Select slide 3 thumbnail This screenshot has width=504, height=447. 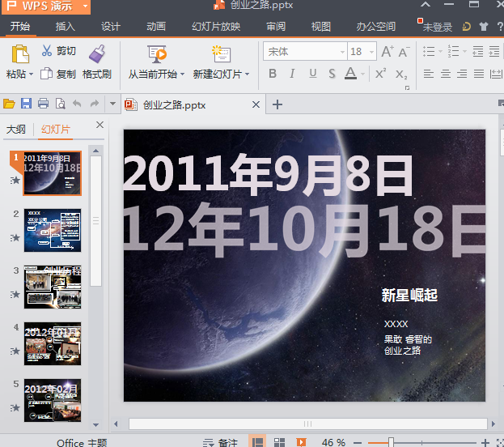click(x=53, y=287)
